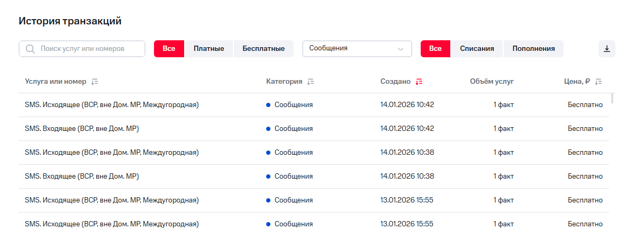Select the "Списания" filter
The width and height of the screenshot is (644, 238).
[477, 49]
